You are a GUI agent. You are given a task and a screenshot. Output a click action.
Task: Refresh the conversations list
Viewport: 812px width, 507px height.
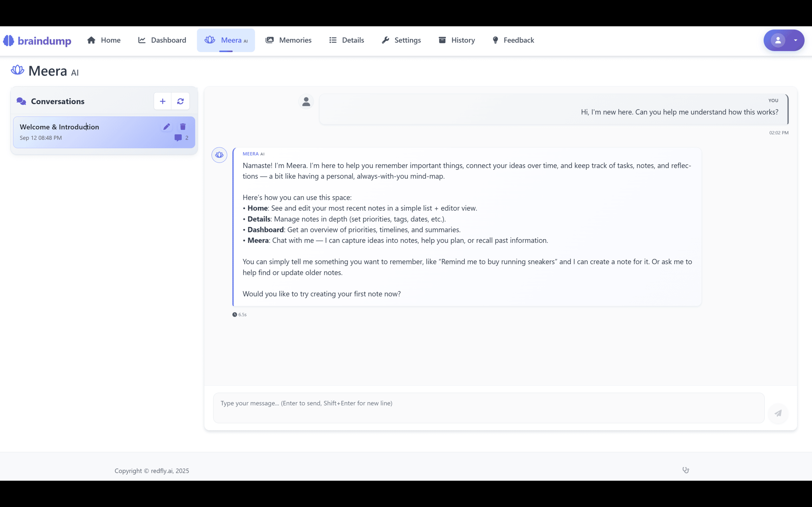(x=180, y=101)
